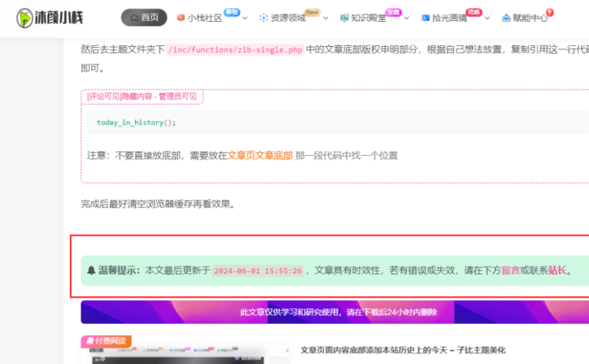Click the 文章页文章底部 highlighted text
This screenshot has width=589, height=364.
tap(260, 155)
